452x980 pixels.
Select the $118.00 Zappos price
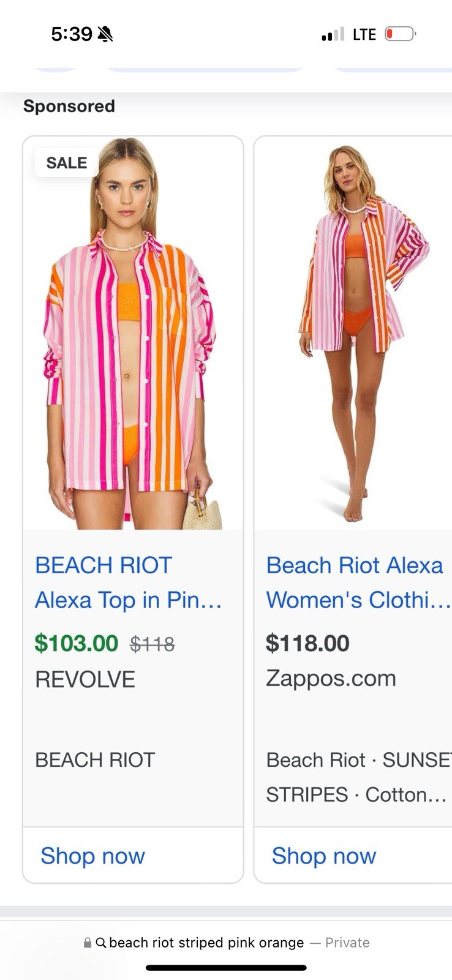(307, 643)
